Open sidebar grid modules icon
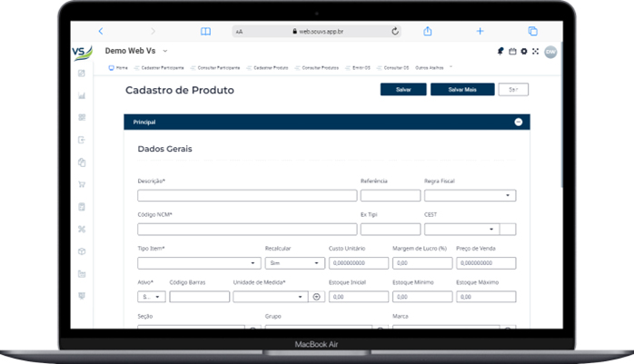 (x=82, y=118)
